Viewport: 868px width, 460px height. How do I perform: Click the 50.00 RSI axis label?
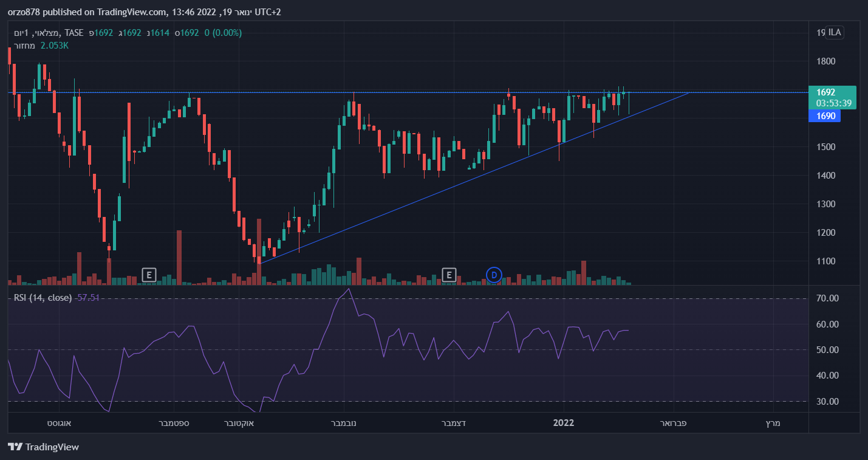point(827,350)
